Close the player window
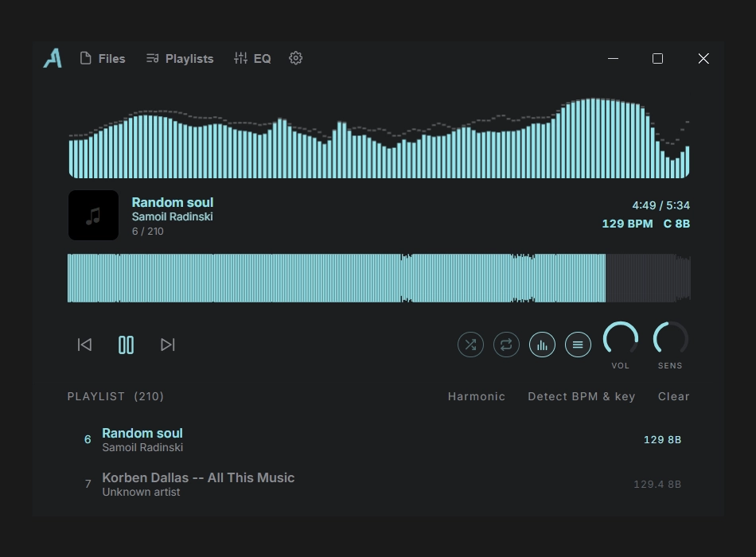Image resolution: width=756 pixels, height=557 pixels. tap(703, 58)
